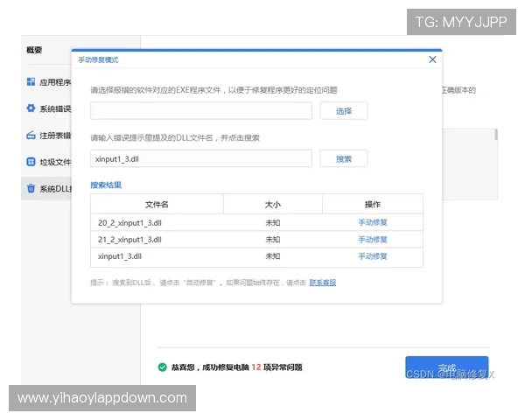525x420 pixels.
Task: Close the 手动修复模式 dialog
Action: pyautogui.click(x=432, y=59)
